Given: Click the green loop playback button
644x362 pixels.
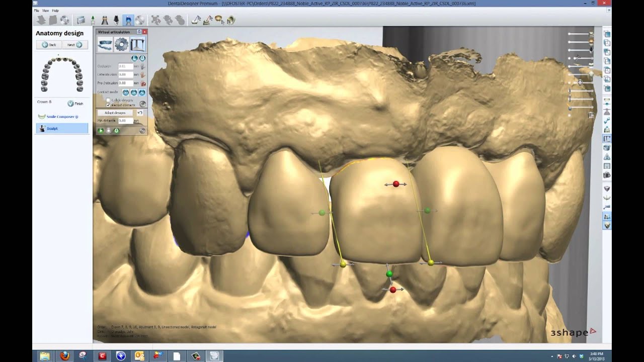Looking at the screenshot, I should 116,131.
